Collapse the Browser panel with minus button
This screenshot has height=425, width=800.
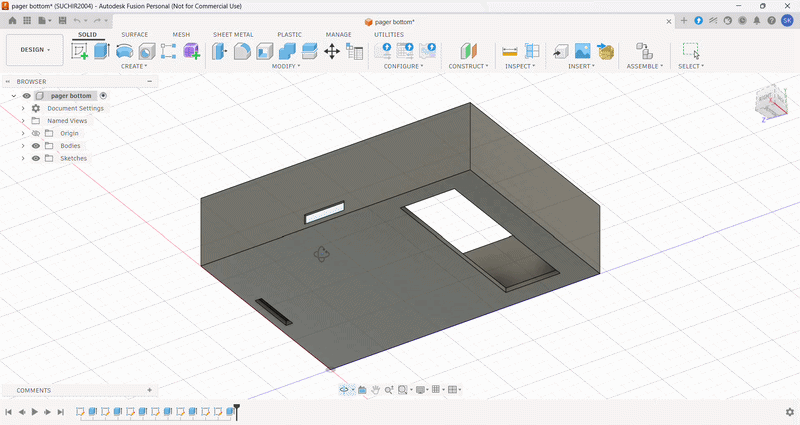(149, 82)
